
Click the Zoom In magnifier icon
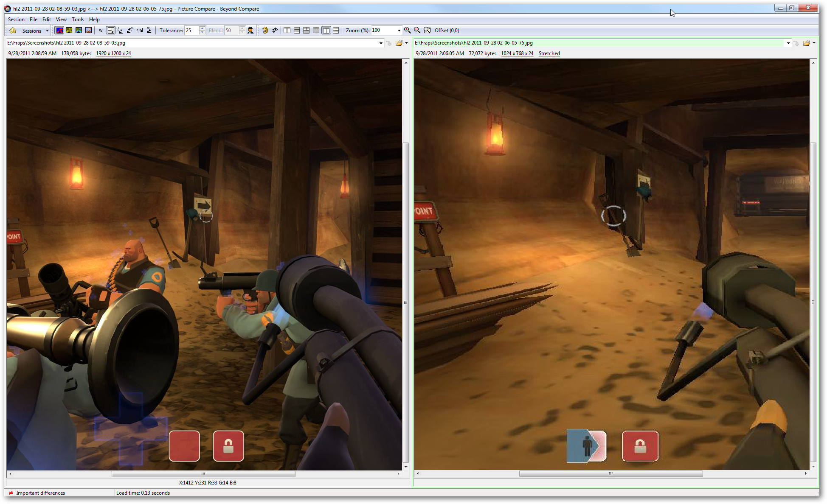[408, 31]
